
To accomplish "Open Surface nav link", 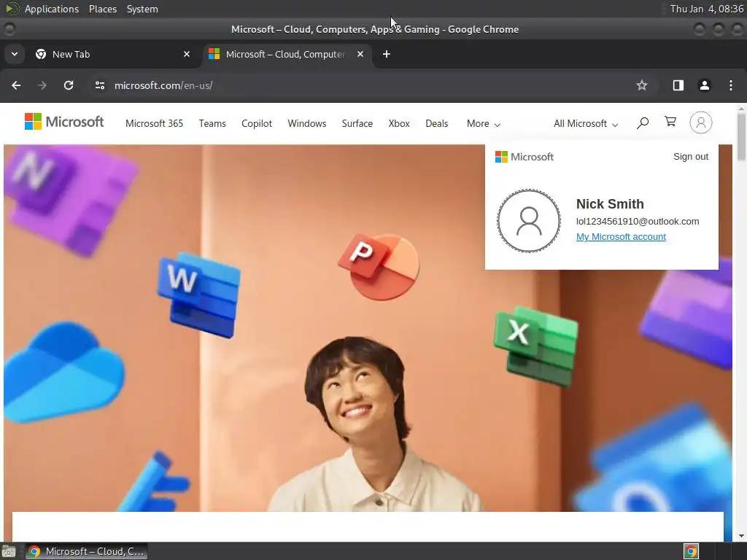I will pos(357,123).
